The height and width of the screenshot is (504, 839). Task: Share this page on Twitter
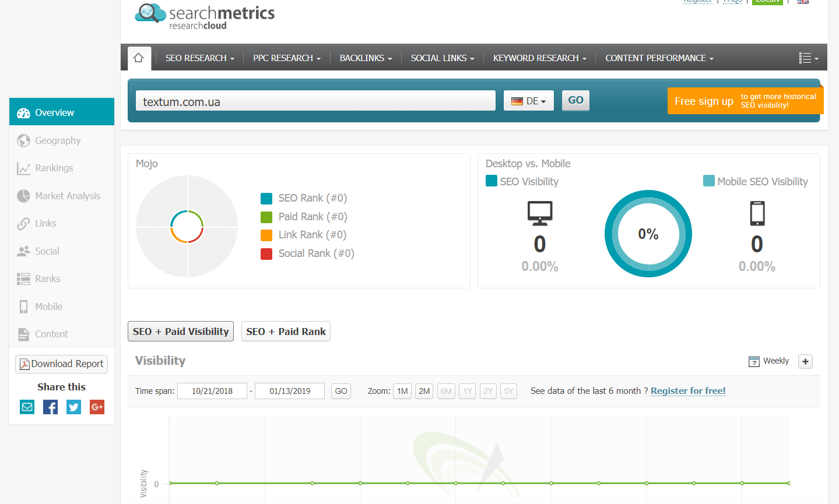74,407
